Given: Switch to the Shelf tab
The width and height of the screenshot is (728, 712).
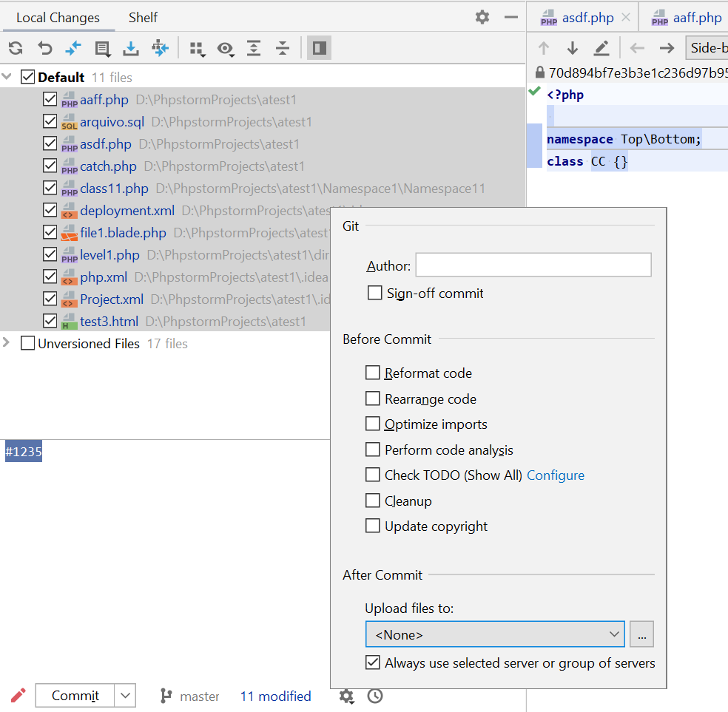Looking at the screenshot, I should pyautogui.click(x=143, y=18).
